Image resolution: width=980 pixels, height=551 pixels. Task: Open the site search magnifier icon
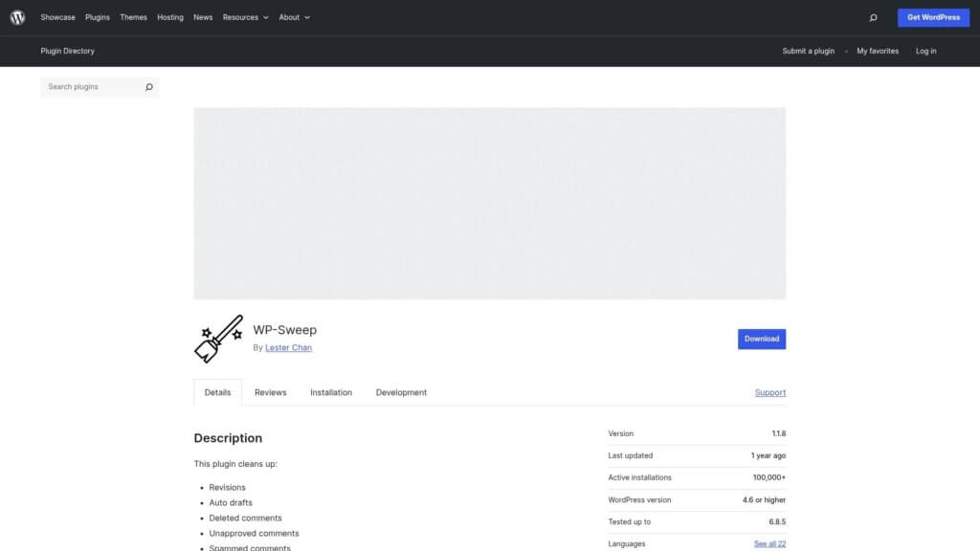coord(873,17)
